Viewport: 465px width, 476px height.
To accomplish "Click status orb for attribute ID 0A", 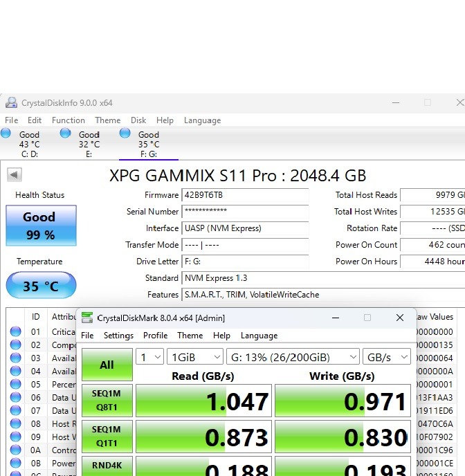I will [15, 450].
